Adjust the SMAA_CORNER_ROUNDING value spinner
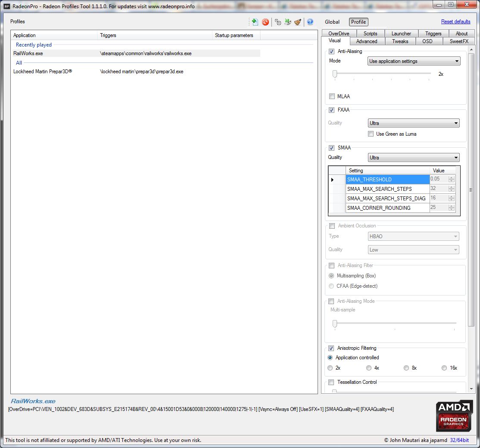This screenshot has width=480, height=448. click(452, 208)
